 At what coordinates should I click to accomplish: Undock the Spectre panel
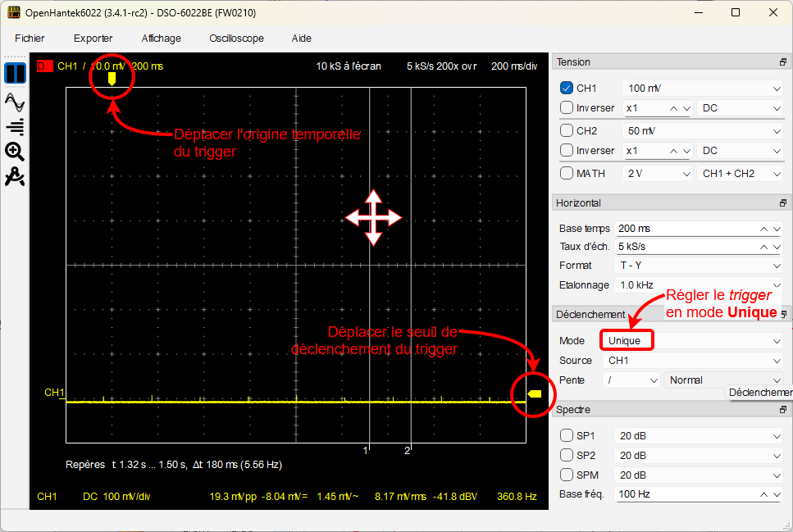[x=783, y=409]
